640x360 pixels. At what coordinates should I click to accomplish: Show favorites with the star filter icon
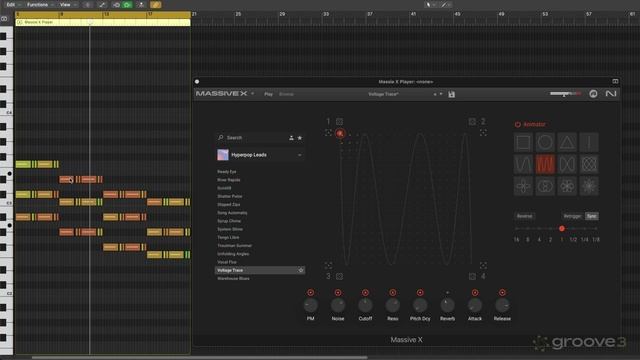tap(300, 138)
